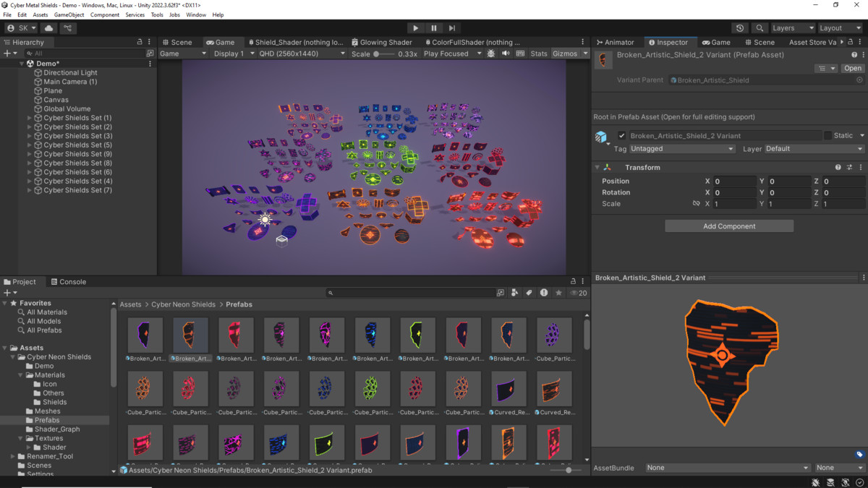The width and height of the screenshot is (868, 488).
Task: Click the Step frame button
Action: [x=451, y=27]
